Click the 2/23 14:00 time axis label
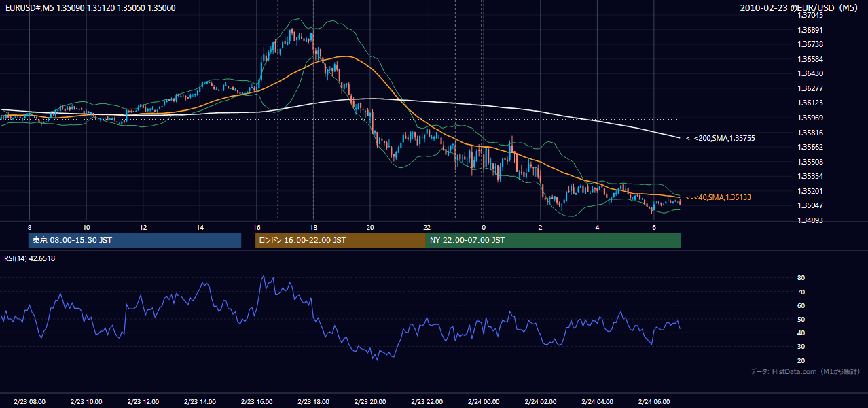Image resolution: width=868 pixels, height=408 pixels. click(200, 402)
